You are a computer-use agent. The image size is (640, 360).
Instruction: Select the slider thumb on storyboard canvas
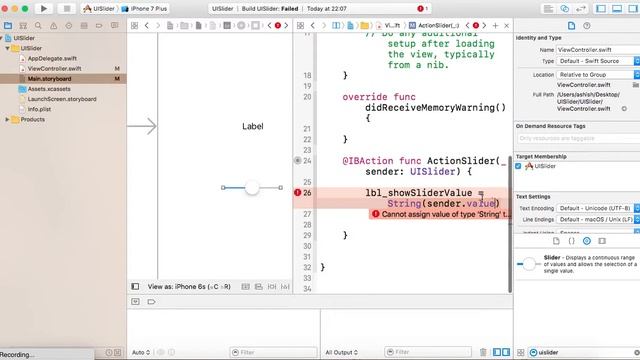(x=252, y=188)
